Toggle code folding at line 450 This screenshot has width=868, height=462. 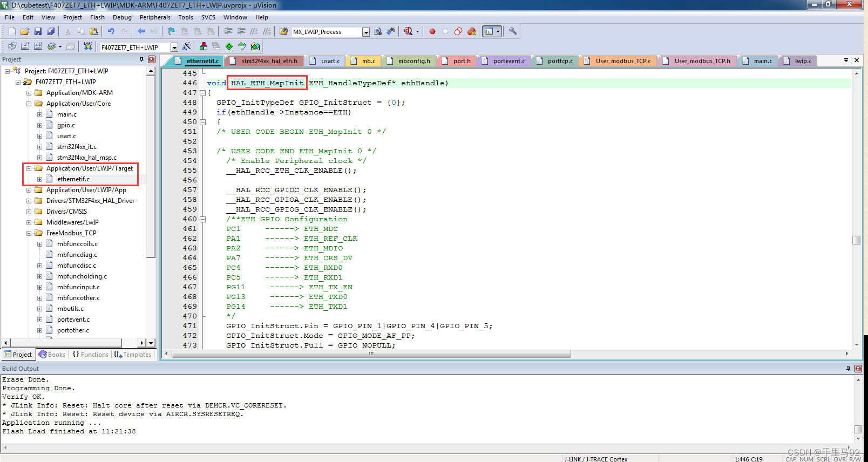click(x=203, y=122)
